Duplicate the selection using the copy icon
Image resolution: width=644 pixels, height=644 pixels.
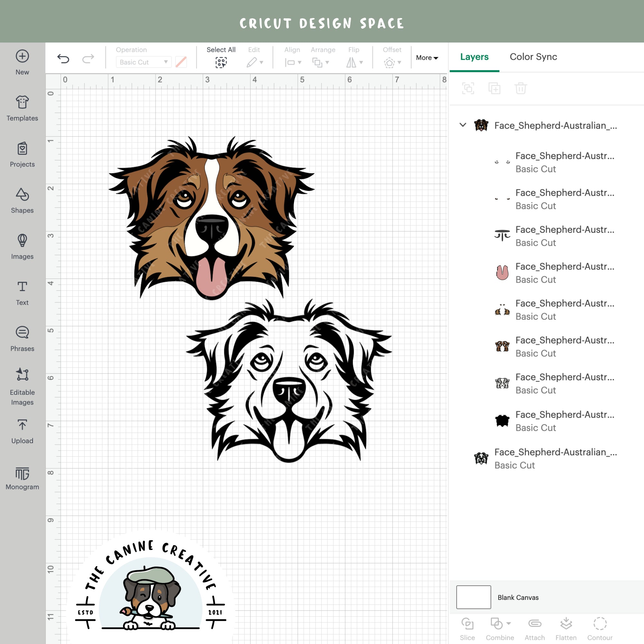(494, 88)
